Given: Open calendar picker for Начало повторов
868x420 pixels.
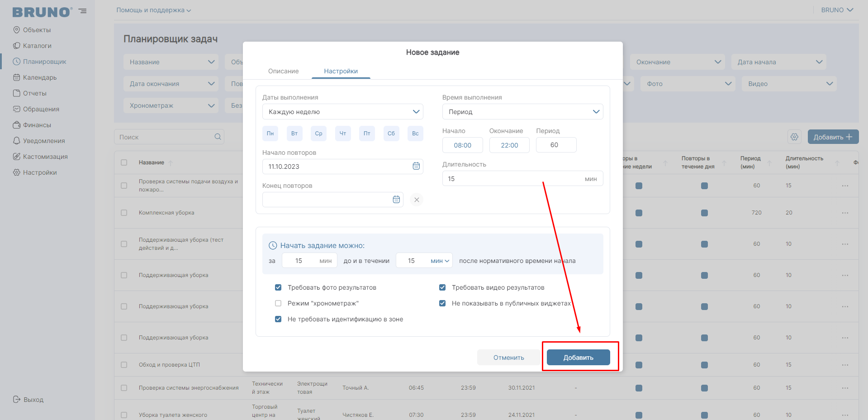Looking at the screenshot, I should (x=416, y=166).
